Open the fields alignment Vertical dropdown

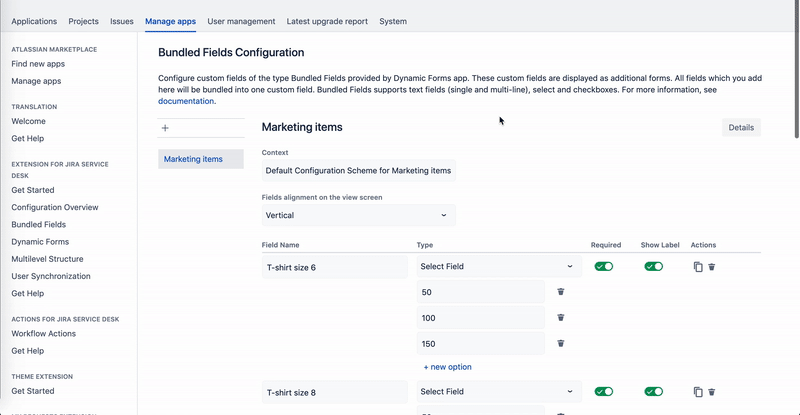point(358,215)
